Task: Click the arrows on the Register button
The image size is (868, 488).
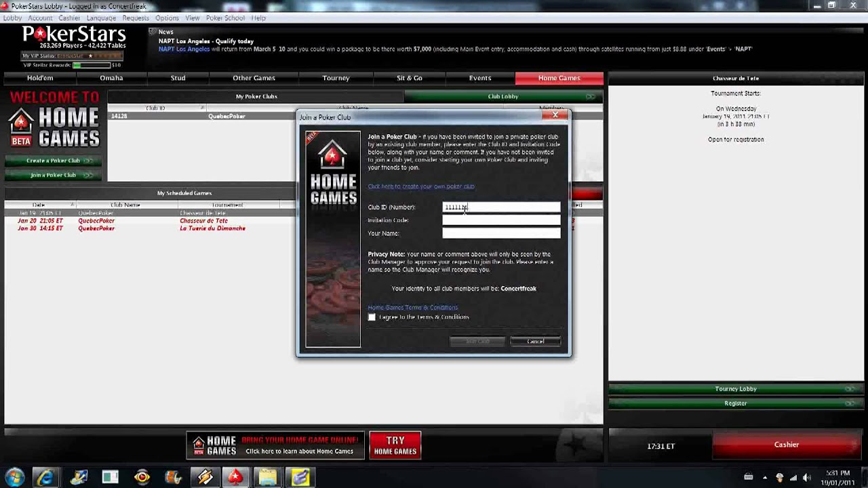Action: [849, 403]
